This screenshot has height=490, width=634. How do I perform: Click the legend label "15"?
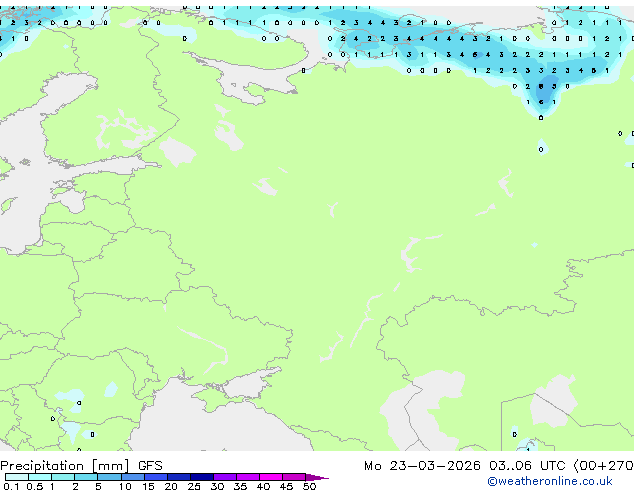pos(148,486)
